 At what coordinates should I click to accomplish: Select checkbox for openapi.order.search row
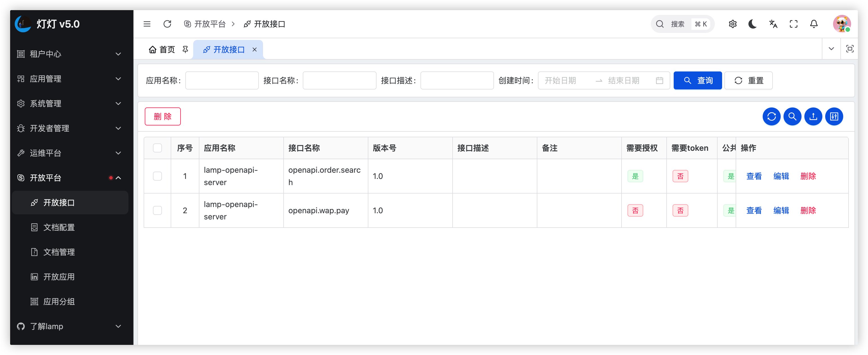pyautogui.click(x=157, y=176)
